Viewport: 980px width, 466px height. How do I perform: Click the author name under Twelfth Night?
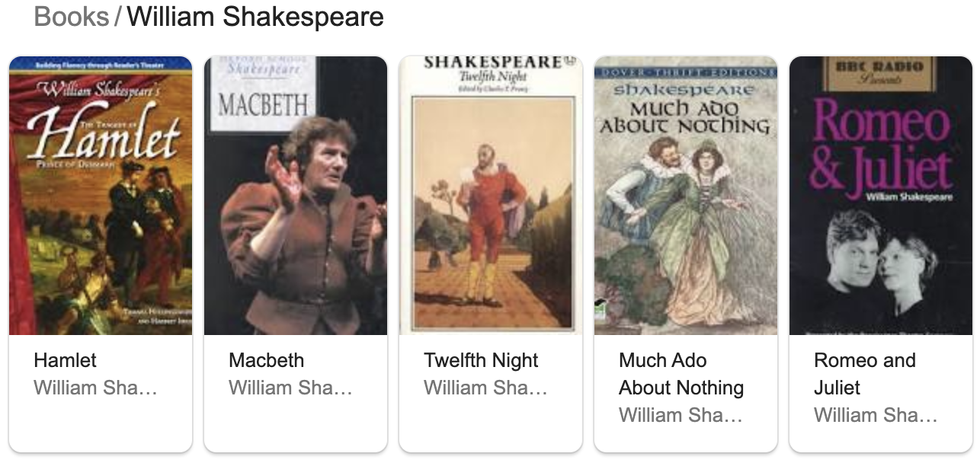(x=485, y=388)
